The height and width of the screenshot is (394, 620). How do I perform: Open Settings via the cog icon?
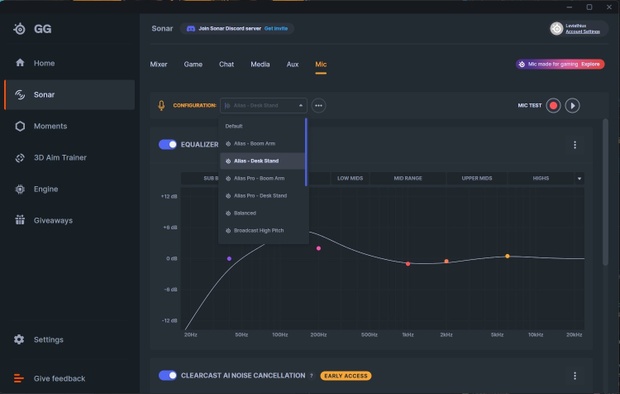[19, 339]
